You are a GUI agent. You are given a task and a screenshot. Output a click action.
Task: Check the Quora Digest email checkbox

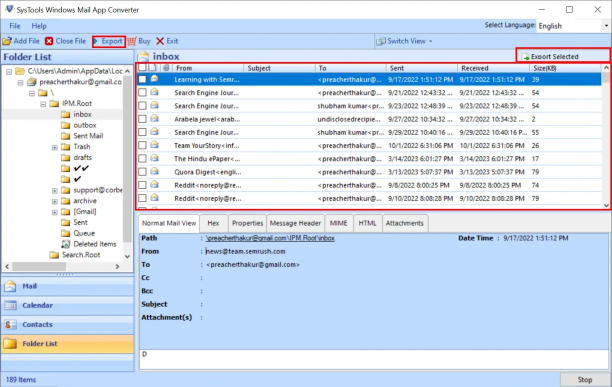pyautogui.click(x=142, y=172)
